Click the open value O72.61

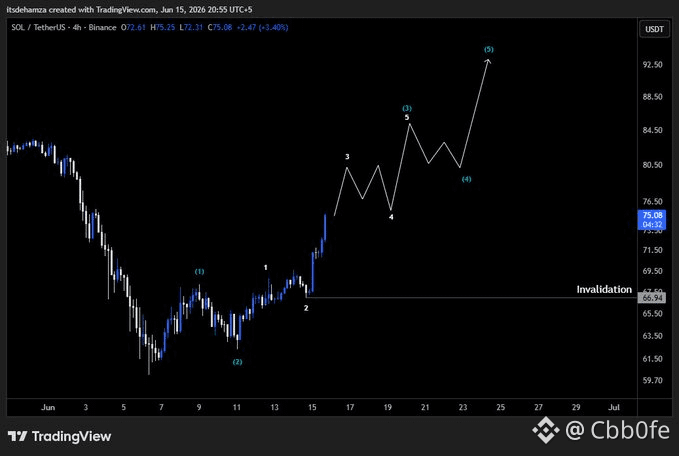(x=133, y=27)
